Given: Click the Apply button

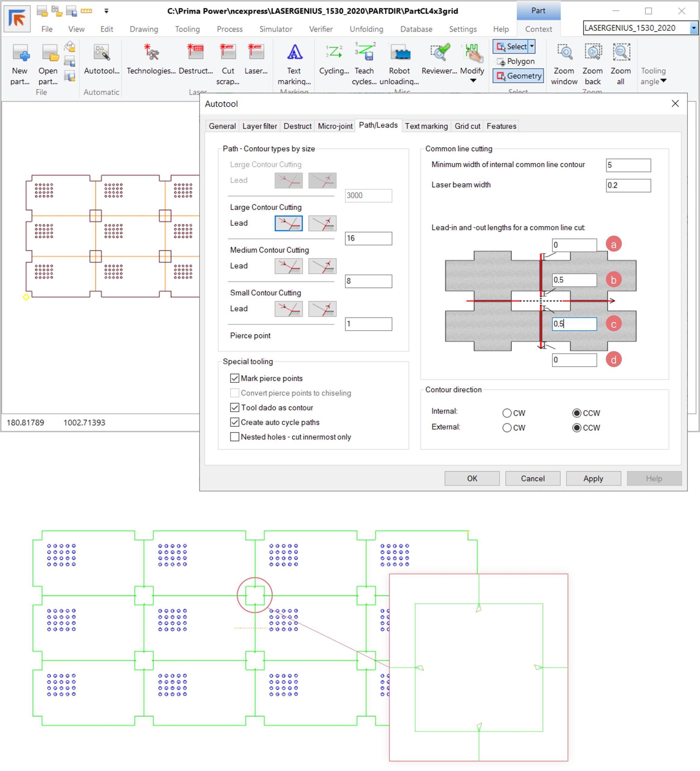Looking at the screenshot, I should pos(593,479).
